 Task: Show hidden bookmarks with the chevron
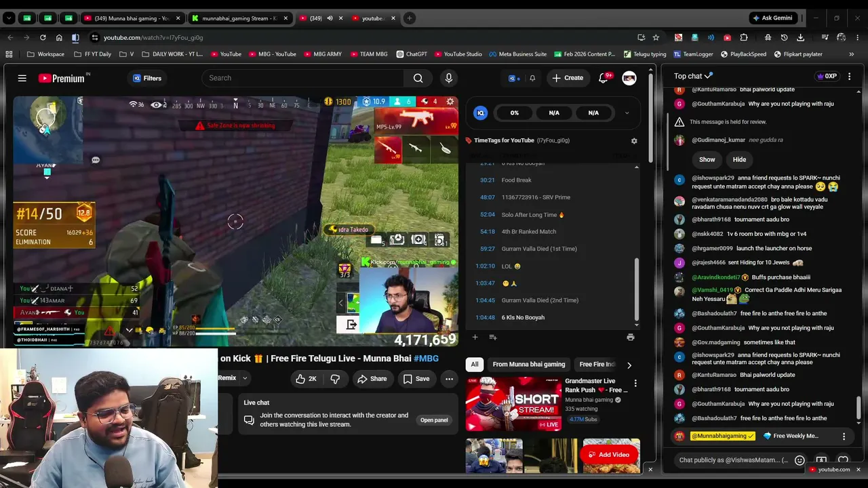click(x=852, y=54)
